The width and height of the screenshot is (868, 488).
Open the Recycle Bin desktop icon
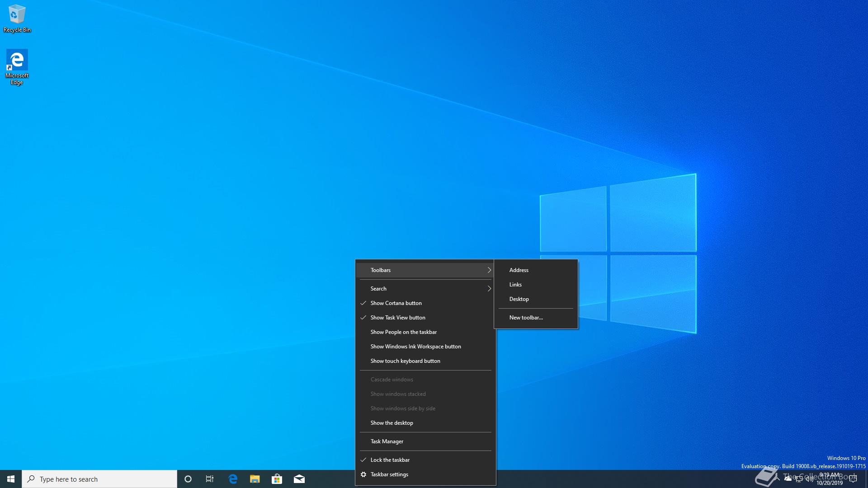[x=17, y=19]
